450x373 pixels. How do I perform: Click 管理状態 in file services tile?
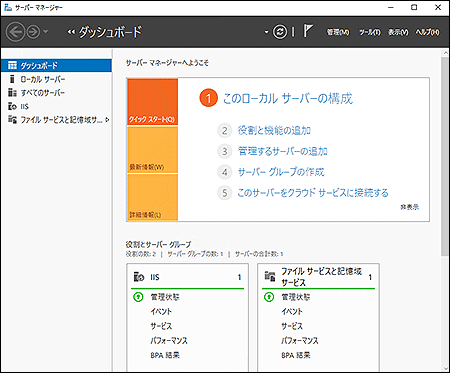(x=296, y=297)
